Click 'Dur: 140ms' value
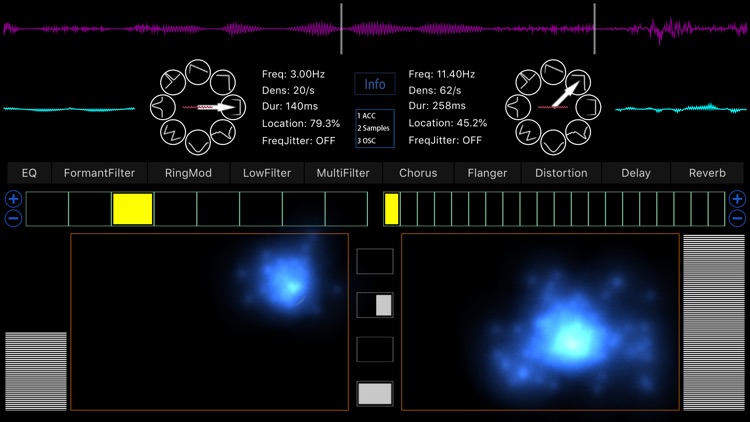 click(x=290, y=106)
